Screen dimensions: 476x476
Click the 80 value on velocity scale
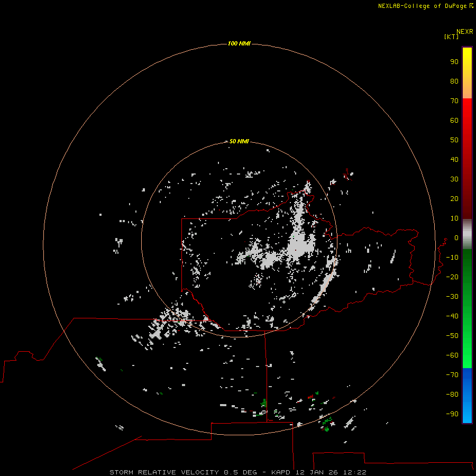pyautogui.click(x=454, y=81)
